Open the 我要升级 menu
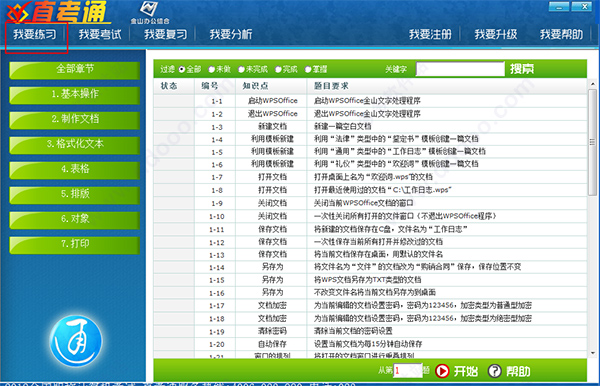This screenshot has height=386, width=600. (x=496, y=34)
